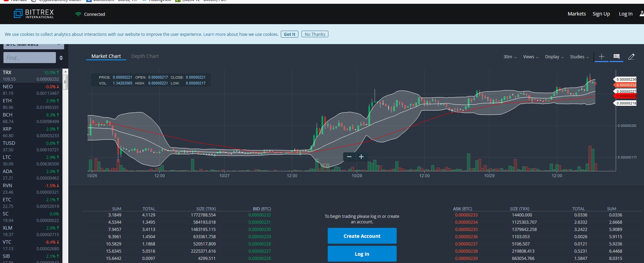The width and height of the screenshot is (644, 263).
Task: Activate the pencil drawing tool icon
Action: tap(631, 57)
